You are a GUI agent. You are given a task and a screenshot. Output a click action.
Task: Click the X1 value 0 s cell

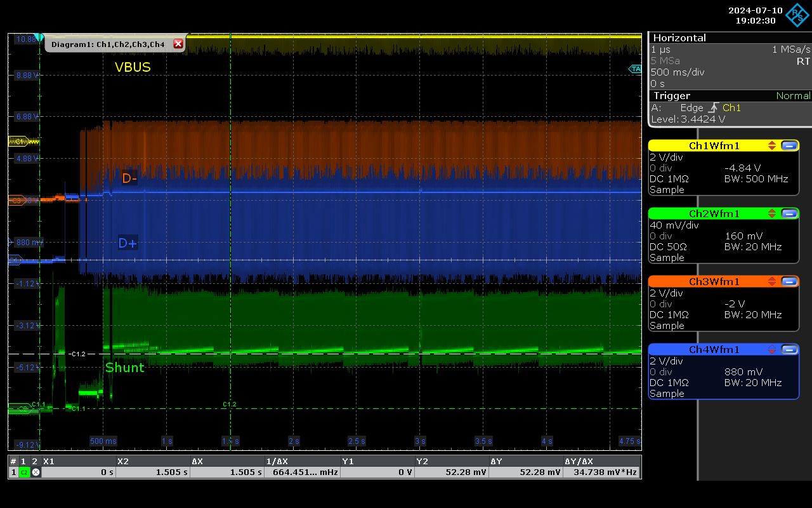(x=78, y=472)
